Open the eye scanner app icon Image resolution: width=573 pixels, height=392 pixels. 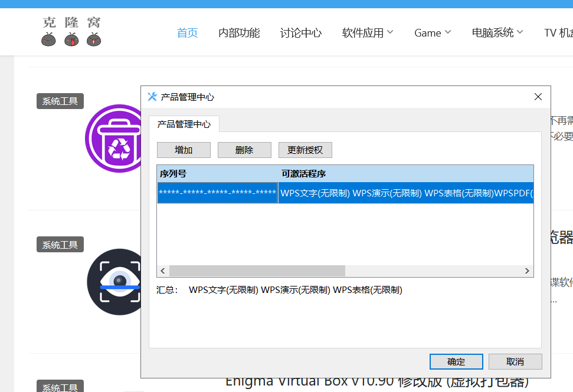pos(114,282)
